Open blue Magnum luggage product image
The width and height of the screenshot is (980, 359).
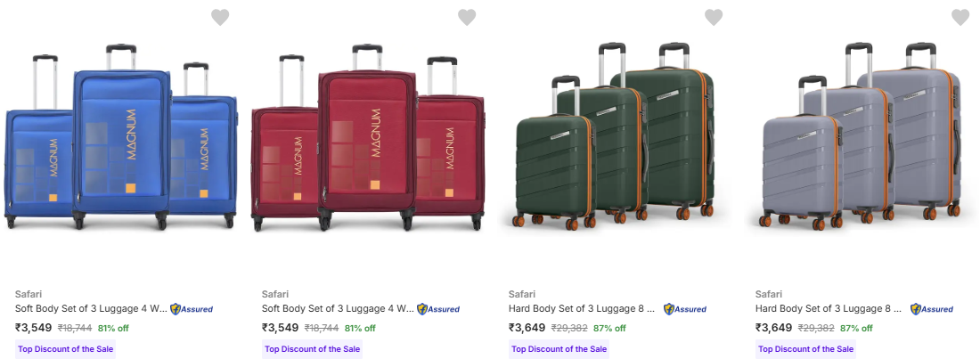(122, 138)
